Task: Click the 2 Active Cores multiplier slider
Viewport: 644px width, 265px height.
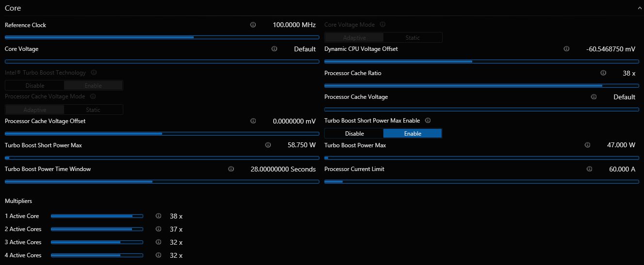Action: click(x=97, y=229)
